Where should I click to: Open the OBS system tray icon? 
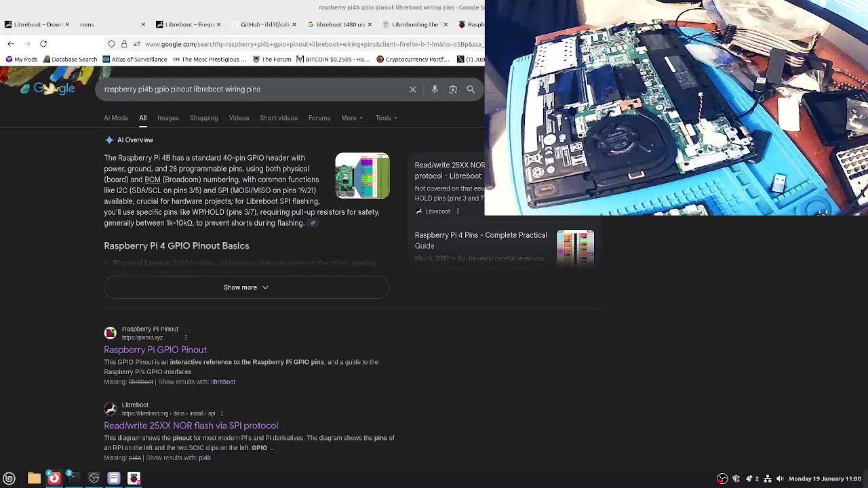pos(722,479)
